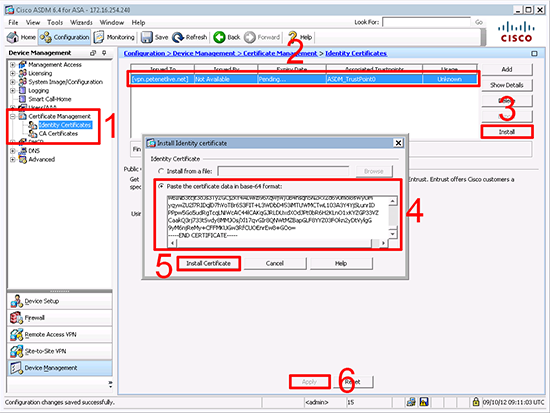550x413 pixels.
Task: Click the Logging tree icon
Action: (22, 90)
